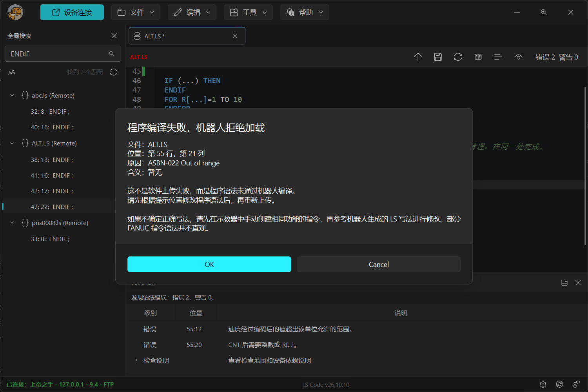588x392 pixels.
Task: Select the ALT.LS editor tab
Action: tap(187, 36)
